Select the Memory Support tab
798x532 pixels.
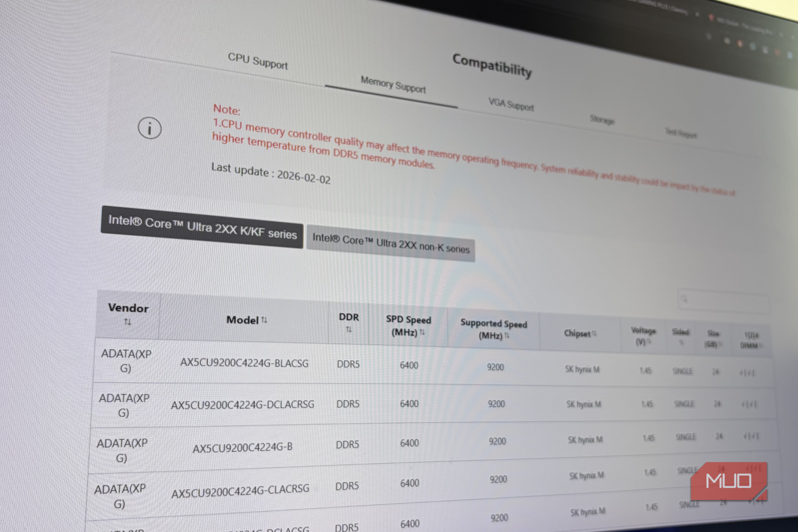(393, 85)
